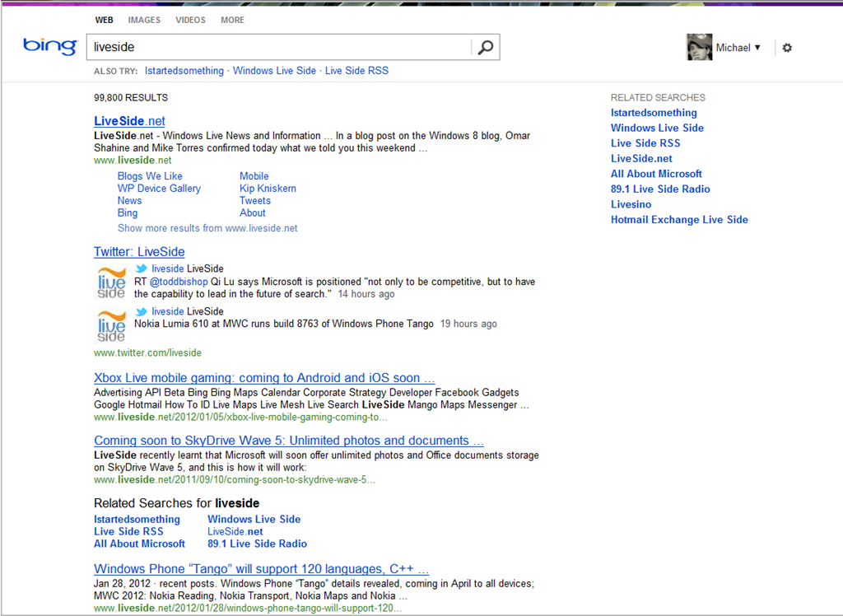Try the Windows Live Side suggestion under the search box
Screen dimensions: 843x616
[274, 71]
